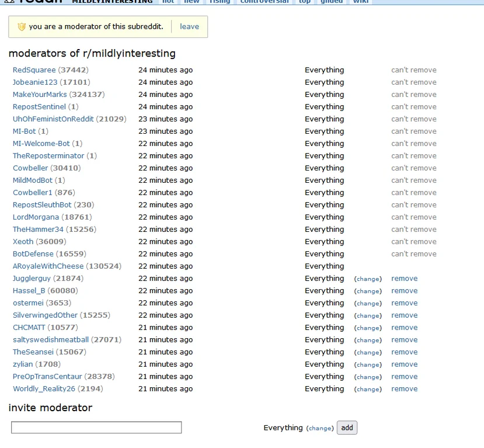
Task: Open Xeoth user link
Action: click(23, 242)
